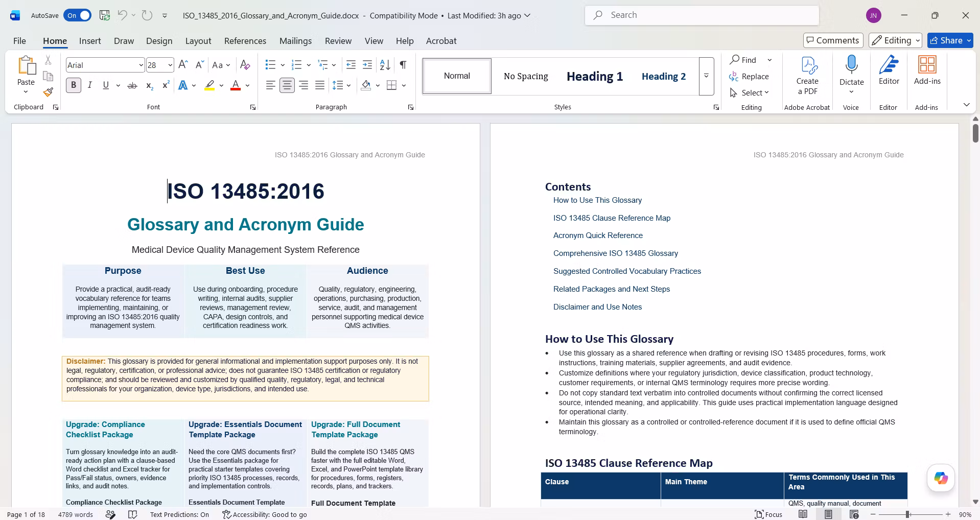Collapse the ribbon with the chevron
The width and height of the screenshot is (980, 520).
pyautogui.click(x=966, y=105)
